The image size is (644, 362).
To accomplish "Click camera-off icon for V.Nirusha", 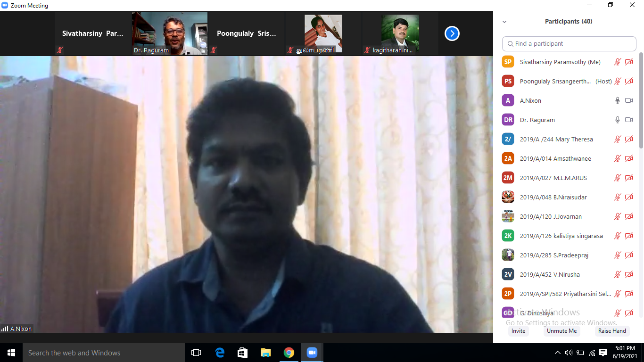I will click(629, 274).
